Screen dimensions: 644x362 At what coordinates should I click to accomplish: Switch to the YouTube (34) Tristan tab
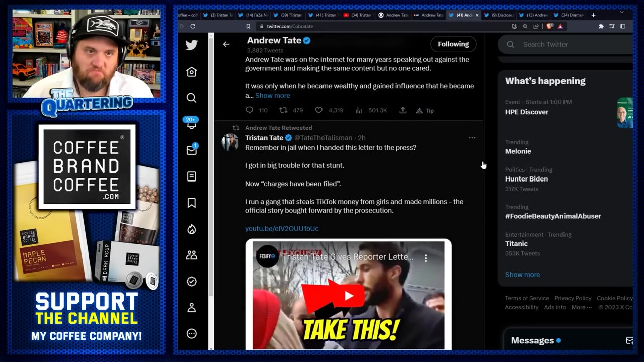[358, 15]
